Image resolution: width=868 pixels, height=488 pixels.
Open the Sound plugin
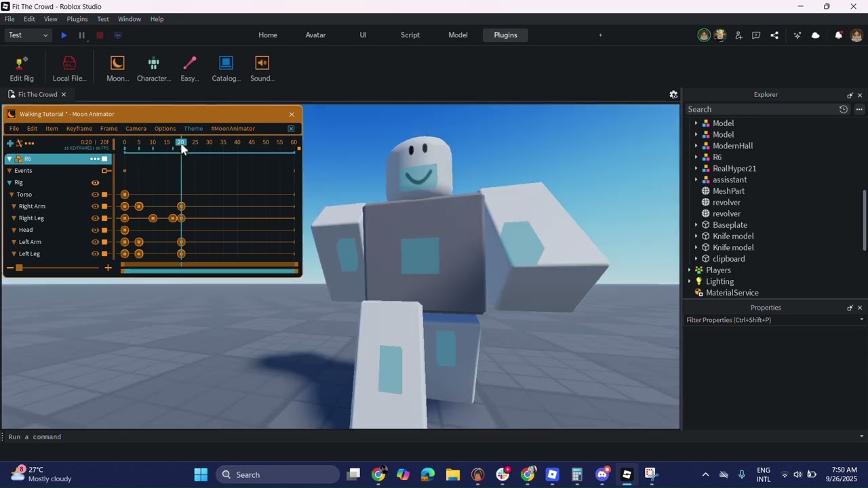click(262, 69)
